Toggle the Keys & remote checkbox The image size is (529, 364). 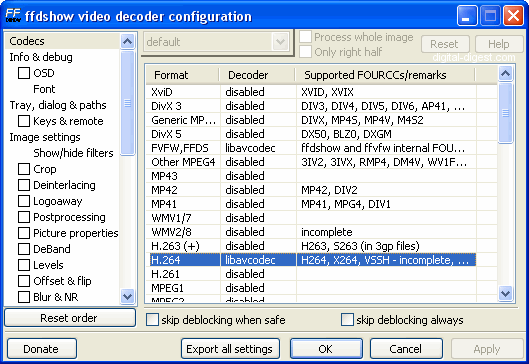pyautogui.click(x=24, y=121)
